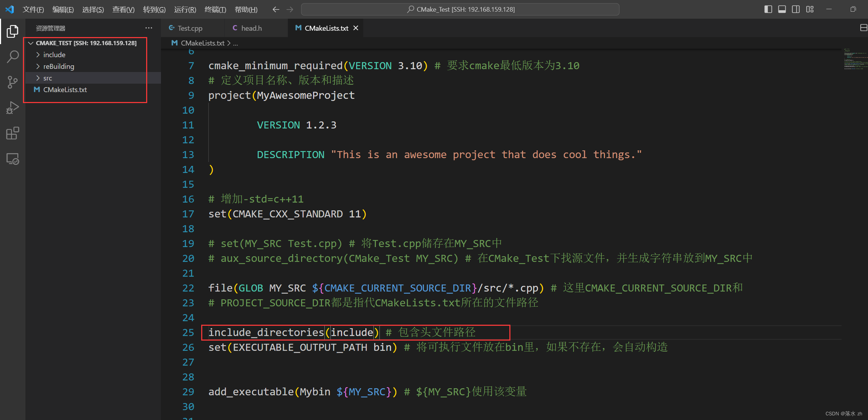Open the 转到(G) menu

154,10
